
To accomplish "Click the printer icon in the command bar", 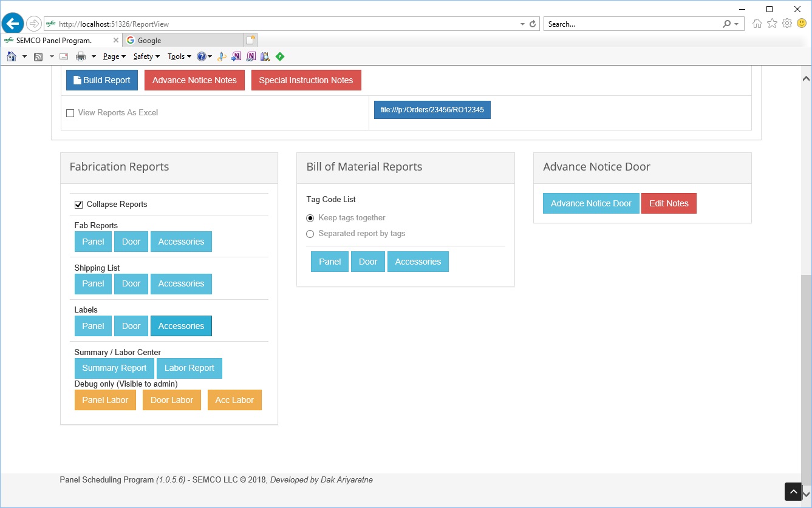I will coord(80,56).
